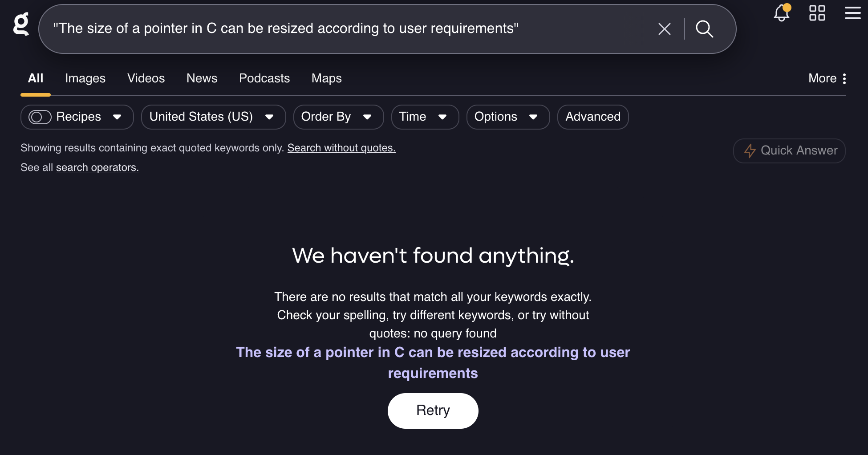Image resolution: width=868 pixels, height=455 pixels.
Task: Open the hamburger menu icon
Action: point(852,13)
